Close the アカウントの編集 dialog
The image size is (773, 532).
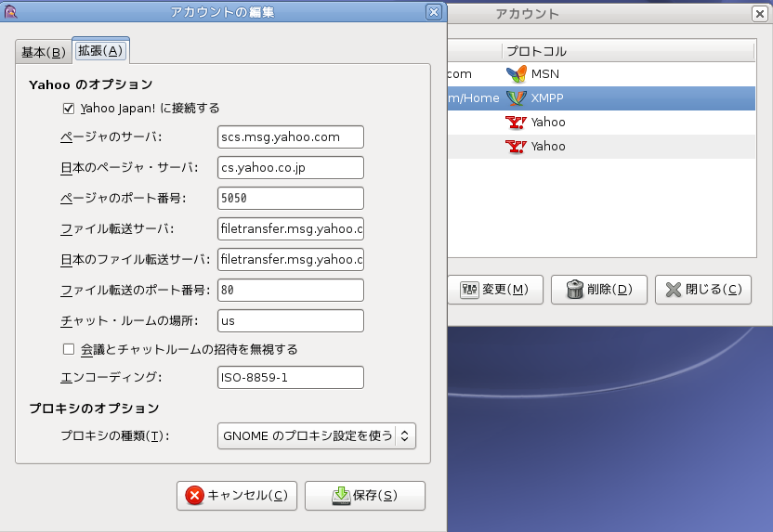[x=433, y=12]
